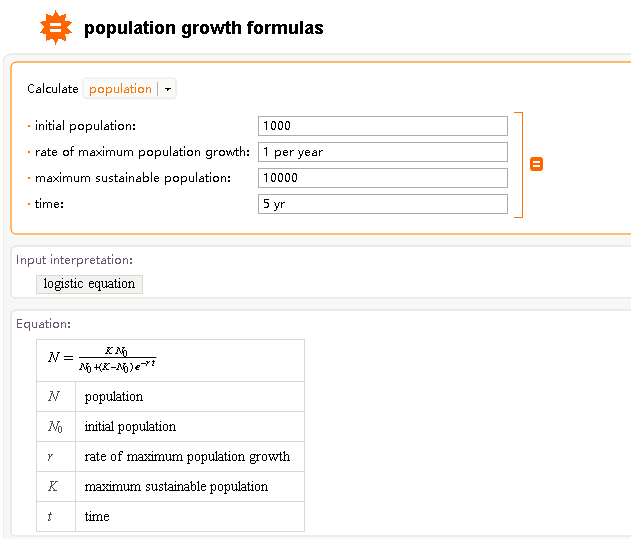Click the time input showing 5 yr
This screenshot has height=539, width=631.
click(382, 204)
